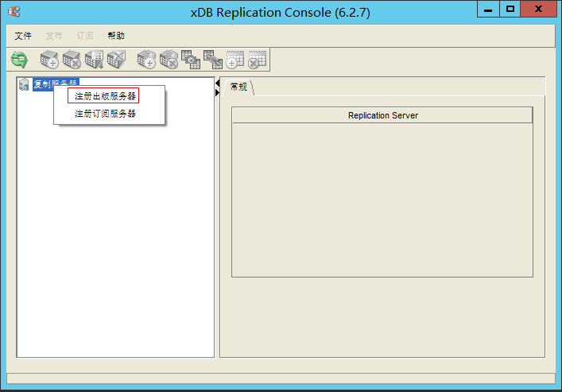The height and width of the screenshot is (392, 562).
Task: Click the add schedule calendar icon
Action: pos(235,60)
